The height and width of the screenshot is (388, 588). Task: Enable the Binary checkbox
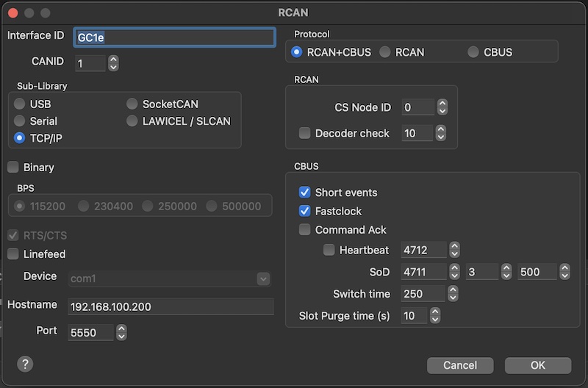tap(13, 168)
